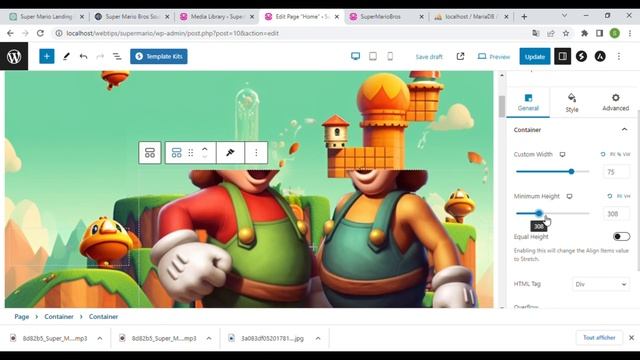640x360 pixels.
Task: Click the Minimum Height responsive device icon
Action: tap(569, 196)
